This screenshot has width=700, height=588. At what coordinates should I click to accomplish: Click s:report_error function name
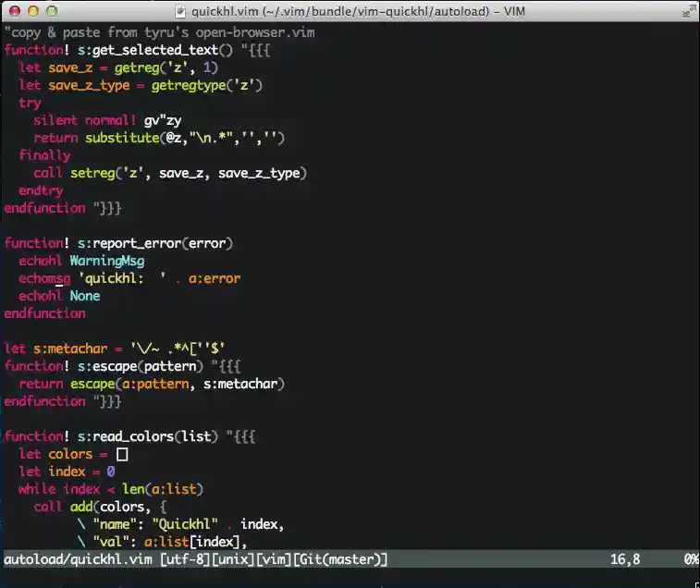155,243
